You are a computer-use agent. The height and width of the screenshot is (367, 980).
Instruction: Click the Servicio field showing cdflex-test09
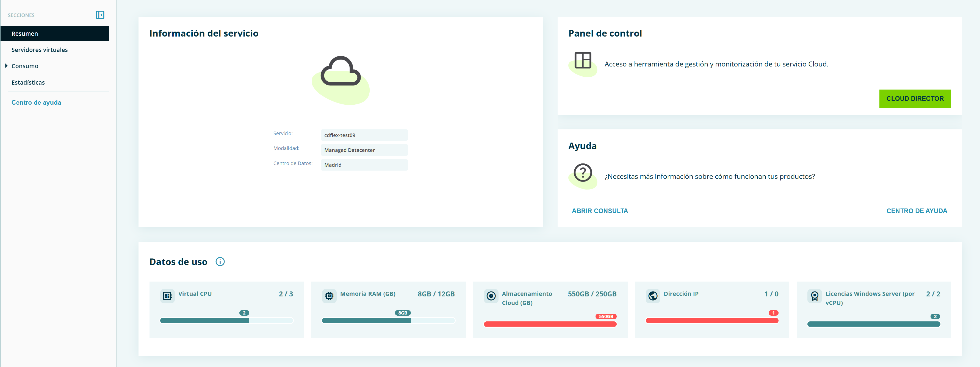coord(364,135)
